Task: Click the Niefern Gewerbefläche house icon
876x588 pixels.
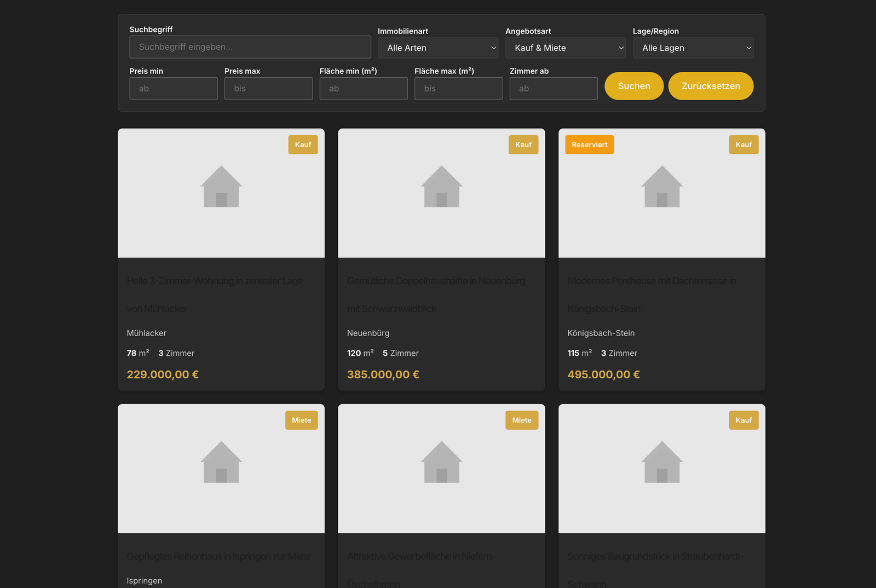Action: (x=441, y=462)
